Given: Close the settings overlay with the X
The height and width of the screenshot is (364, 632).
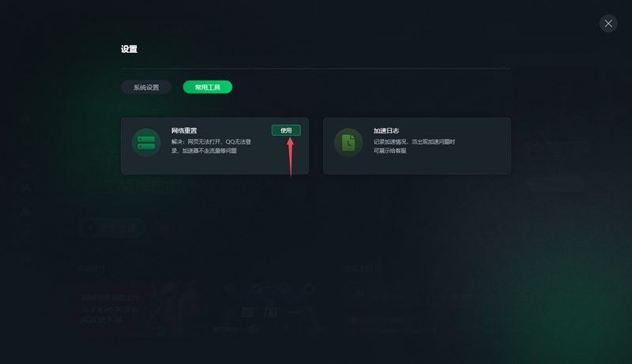Looking at the screenshot, I should [608, 24].
